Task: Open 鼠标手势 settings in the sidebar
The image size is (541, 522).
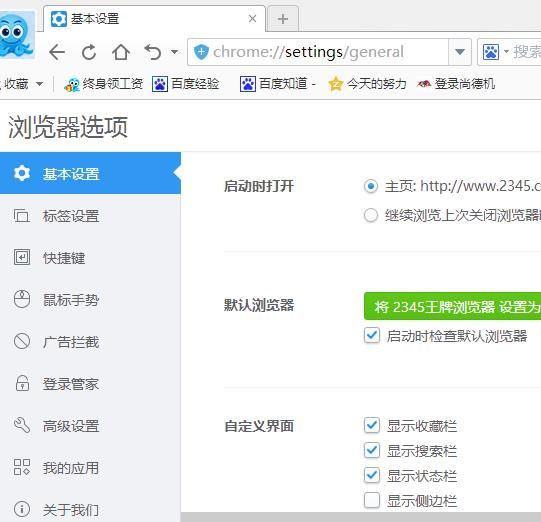Action: [90, 299]
